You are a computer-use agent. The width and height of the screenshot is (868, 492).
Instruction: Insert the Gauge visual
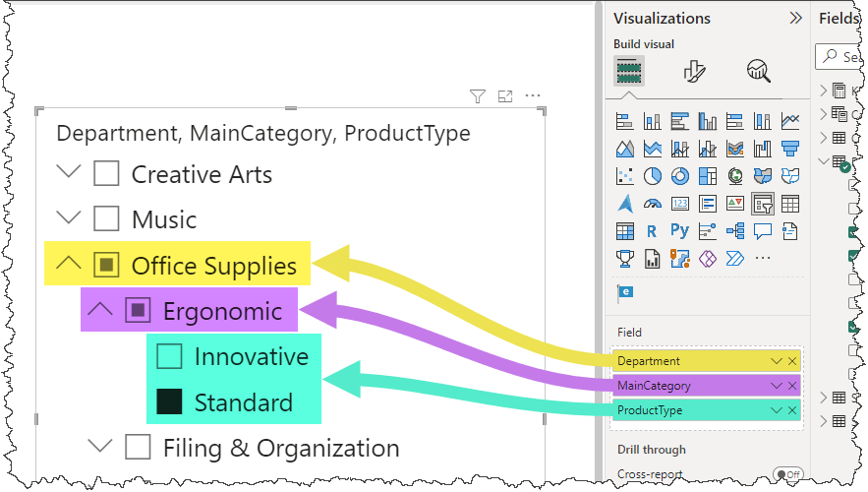click(x=652, y=204)
